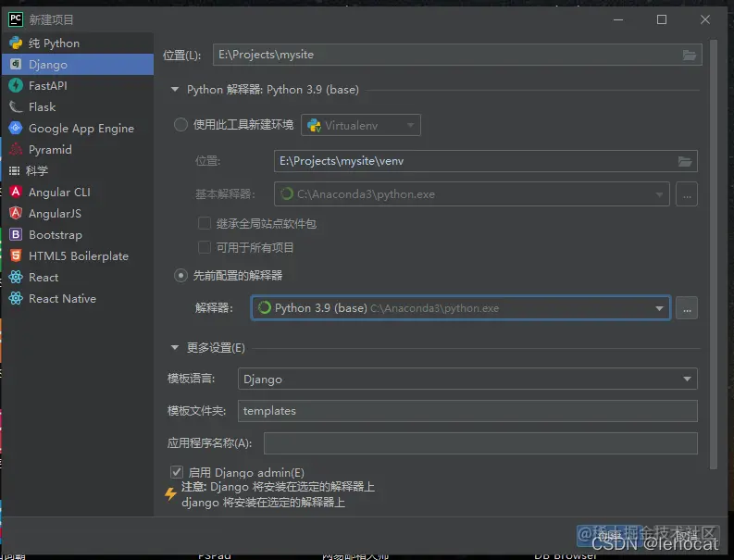
Task: Select Google App Engine project type
Action: tap(78, 128)
